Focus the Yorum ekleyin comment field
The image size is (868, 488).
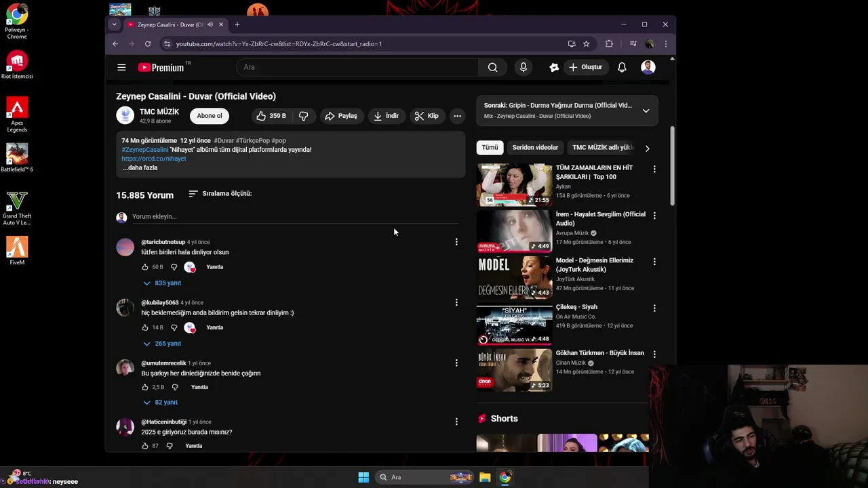295,217
